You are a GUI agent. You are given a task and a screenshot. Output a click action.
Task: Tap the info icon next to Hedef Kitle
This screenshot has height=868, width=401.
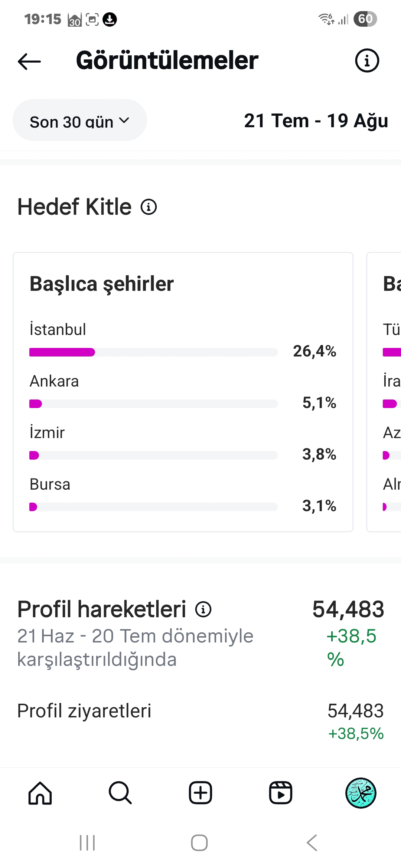(149, 207)
